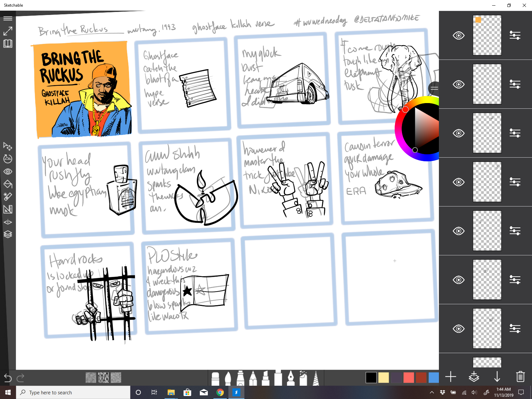Select the paint bucket fill tool
532x399 pixels.
coord(8,184)
